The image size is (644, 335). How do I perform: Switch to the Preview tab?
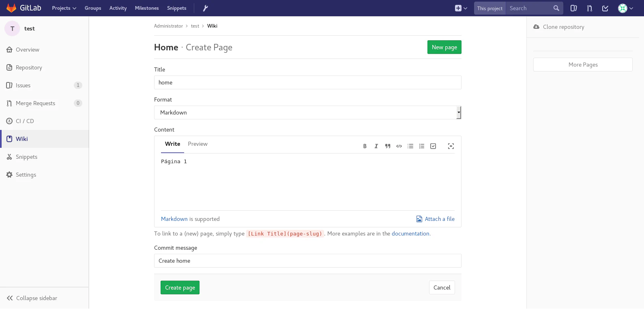(x=197, y=144)
